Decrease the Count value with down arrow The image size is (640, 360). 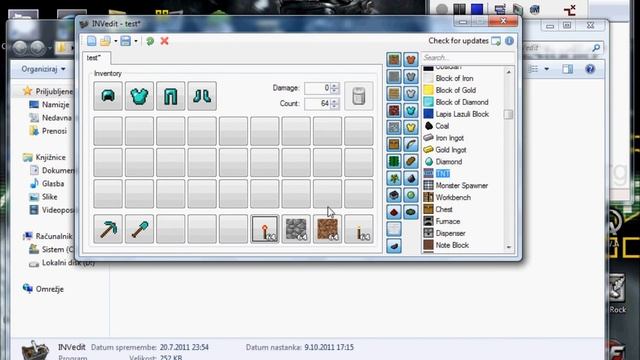point(335,107)
